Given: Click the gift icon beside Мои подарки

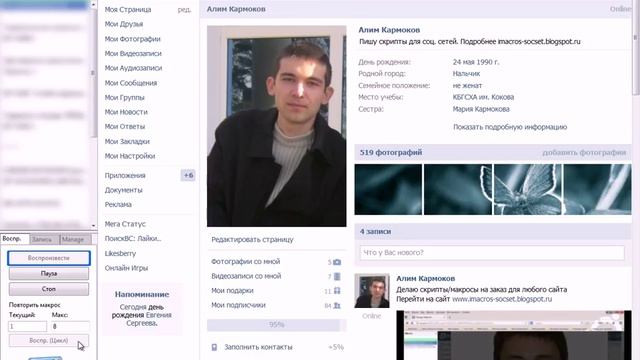Looking at the screenshot, I should point(337,291).
